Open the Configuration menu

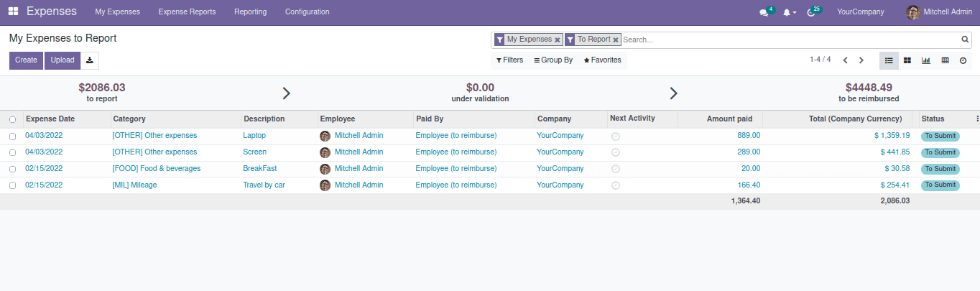(307, 12)
